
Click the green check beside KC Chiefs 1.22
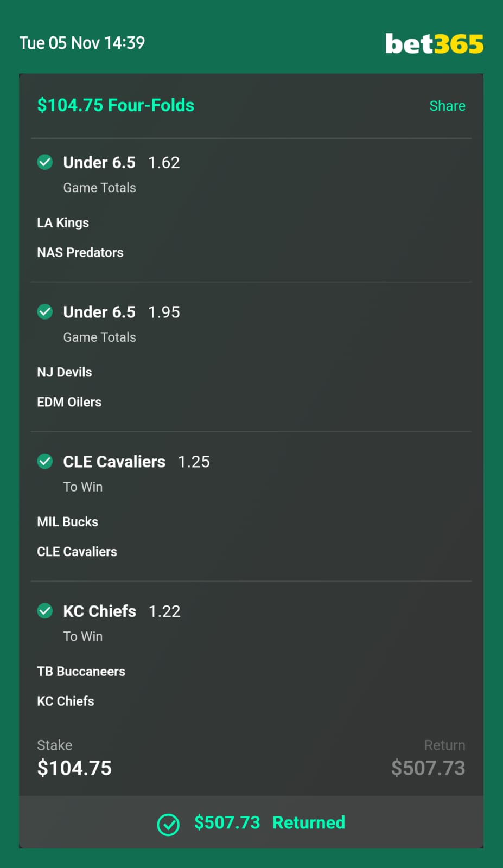point(45,611)
